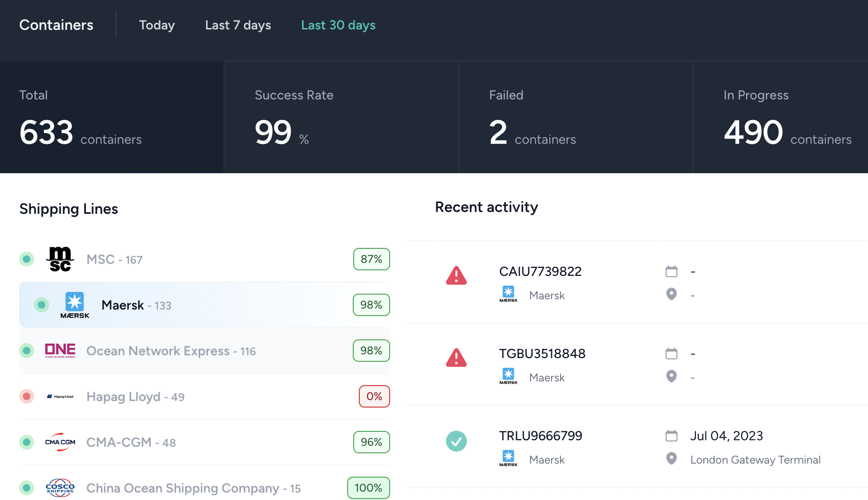Switch to the Today tab
This screenshot has height=500, width=868.
(x=157, y=25)
